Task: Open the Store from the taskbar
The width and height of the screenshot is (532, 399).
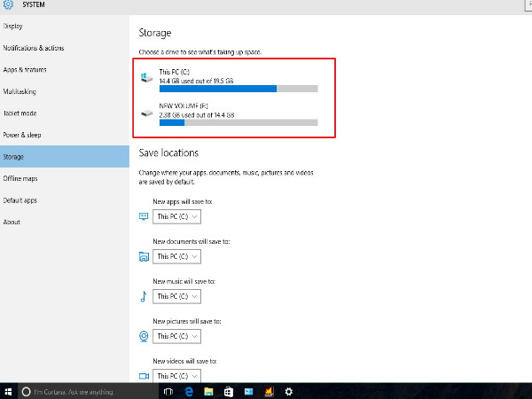Action: tap(229, 392)
